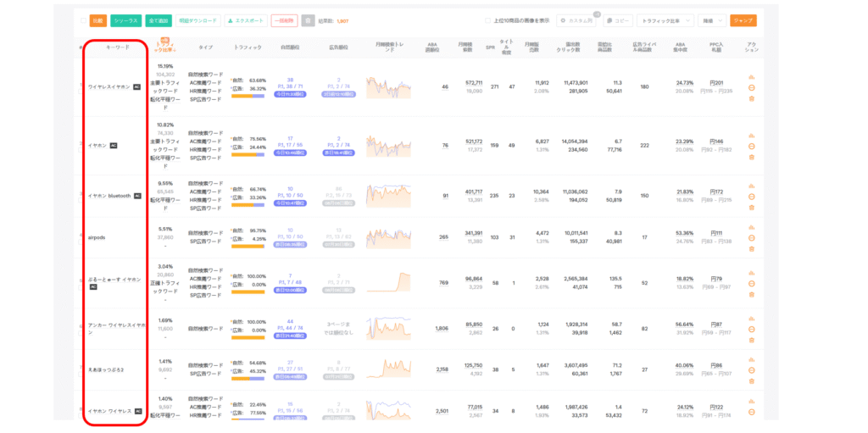Click エクスポート export button

tap(247, 20)
